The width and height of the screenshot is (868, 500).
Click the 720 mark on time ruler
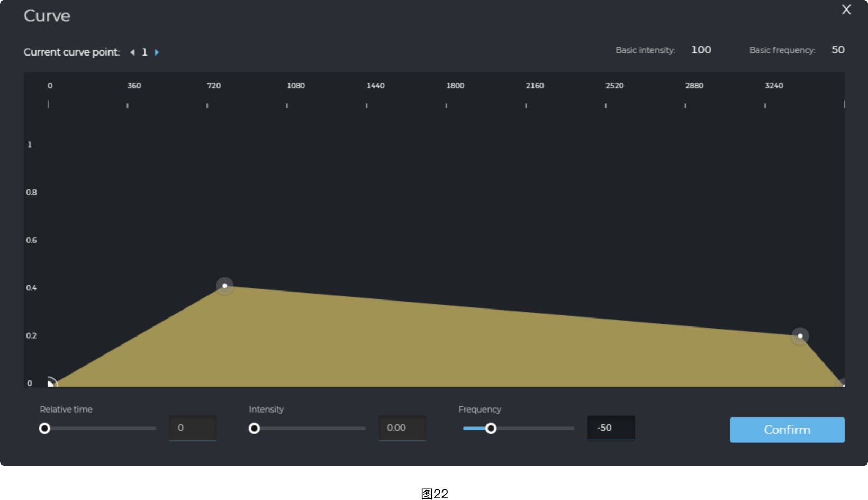click(x=214, y=86)
